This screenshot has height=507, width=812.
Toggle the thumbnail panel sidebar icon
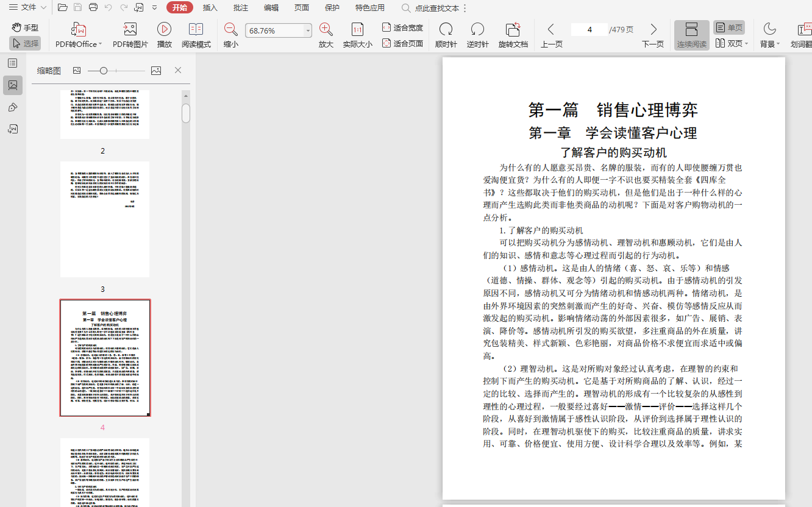(13, 85)
